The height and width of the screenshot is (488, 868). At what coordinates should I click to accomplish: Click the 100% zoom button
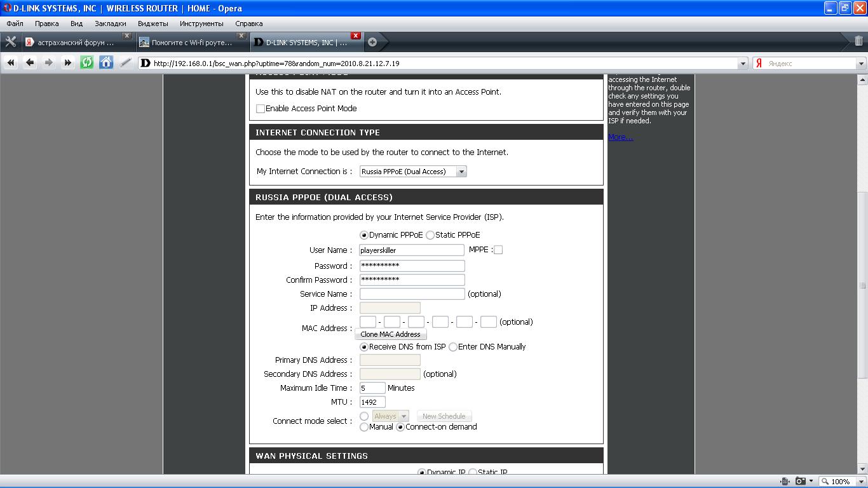pos(836,482)
